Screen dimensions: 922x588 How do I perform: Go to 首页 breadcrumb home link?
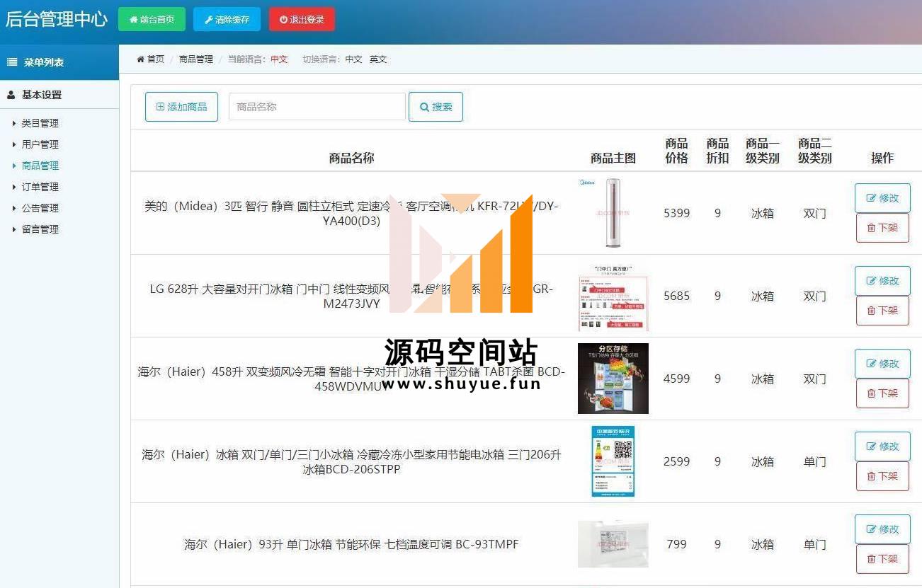click(151, 59)
